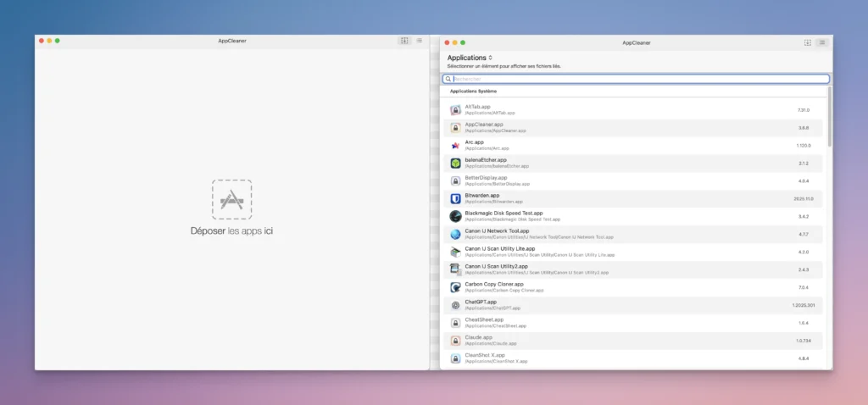Image resolution: width=868 pixels, height=405 pixels.
Task: Select the Canon IJ Network Tool.app name
Action: point(497,230)
